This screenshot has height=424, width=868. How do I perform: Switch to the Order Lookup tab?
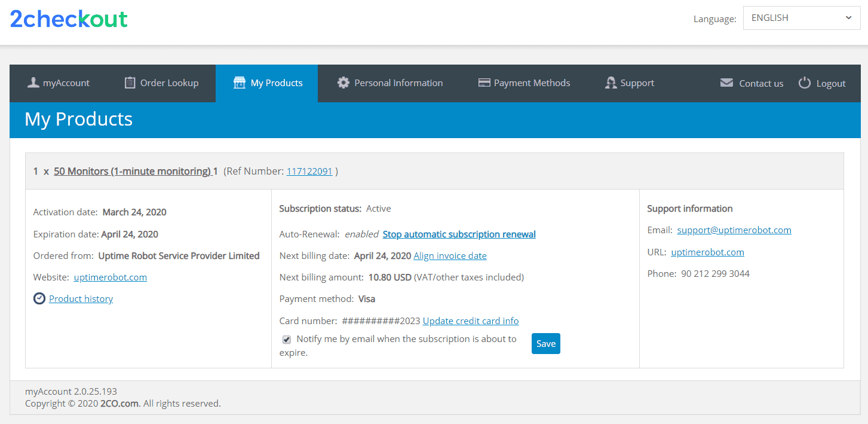161,83
